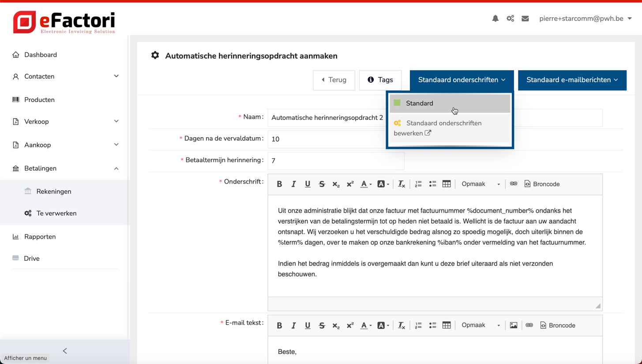Insert a table in Onderschrift editor

[x=447, y=184]
